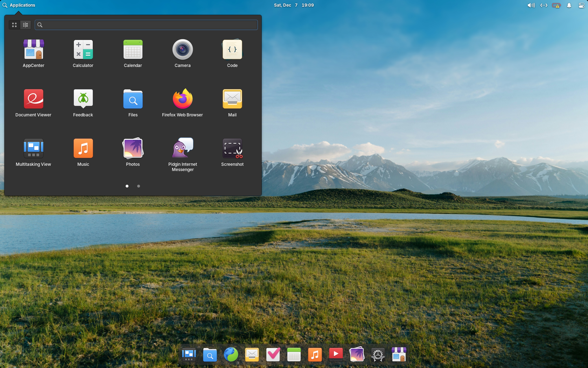Open the battery warning indicator

point(556,5)
